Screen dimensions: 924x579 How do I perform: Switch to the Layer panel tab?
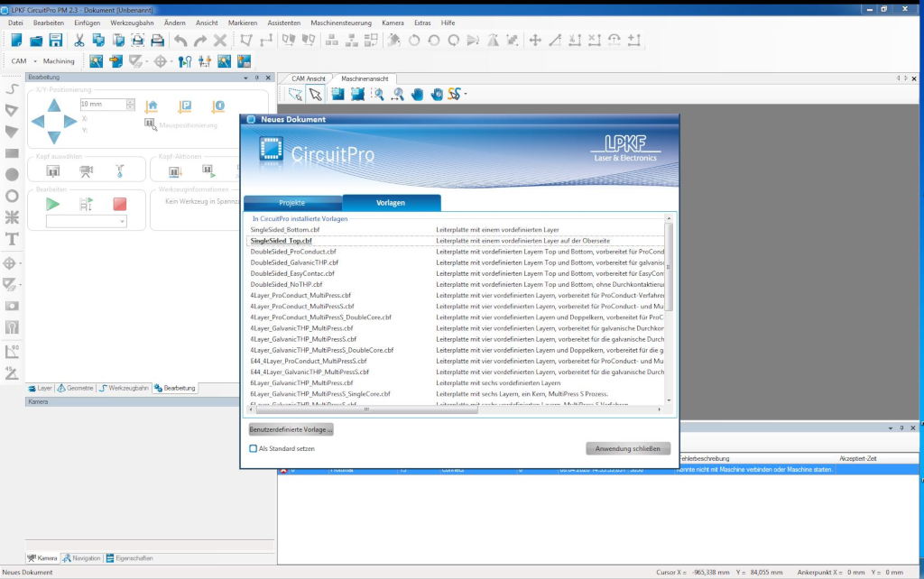(40, 388)
